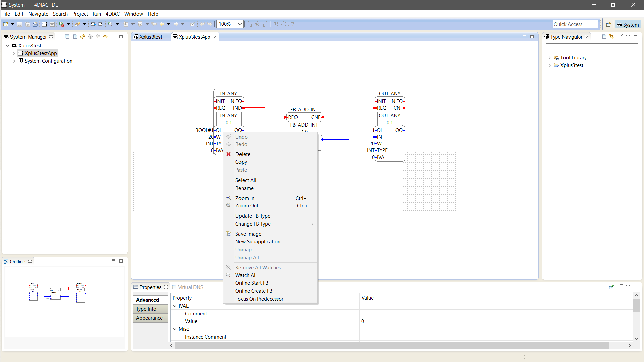Collapse the Xplus3test tree node
This screenshot has width=644, height=362.
tap(7, 46)
